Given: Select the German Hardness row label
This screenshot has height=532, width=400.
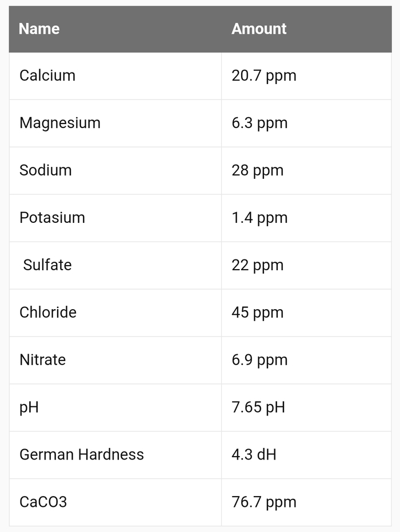Looking at the screenshot, I should click(82, 455).
